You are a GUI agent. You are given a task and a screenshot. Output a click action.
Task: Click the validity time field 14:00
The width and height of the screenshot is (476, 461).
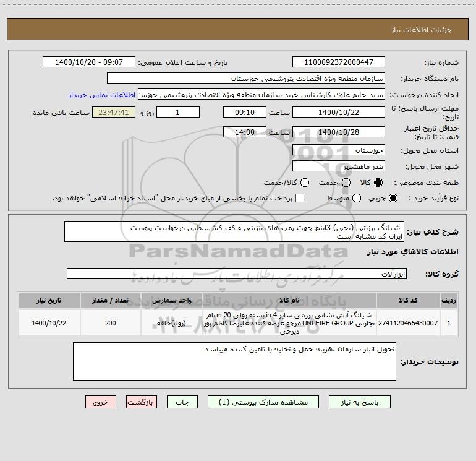click(245, 132)
